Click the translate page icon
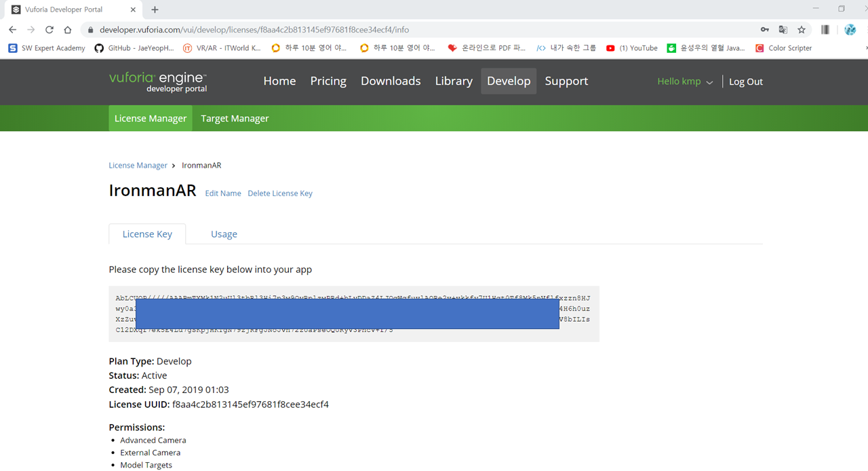 tap(783, 30)
